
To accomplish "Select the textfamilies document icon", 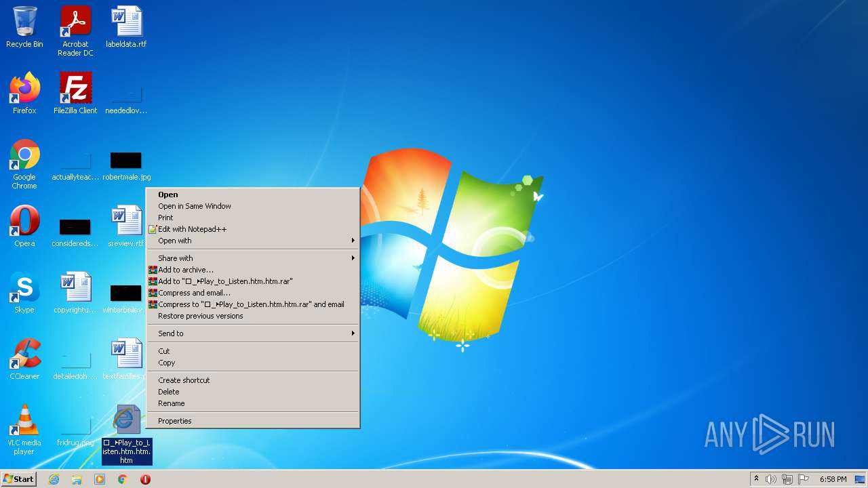I will tap(126, 359).
